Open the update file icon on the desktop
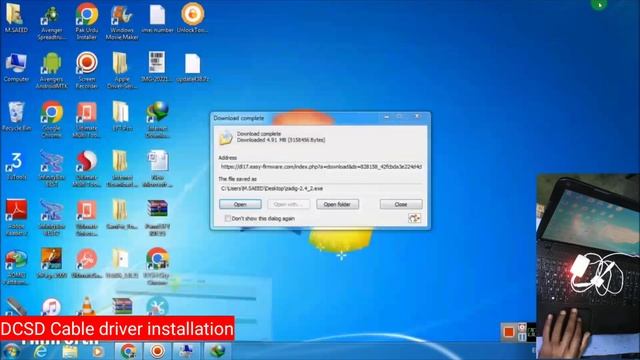Screen dimensions: 640x360 (x=192, y=67)
